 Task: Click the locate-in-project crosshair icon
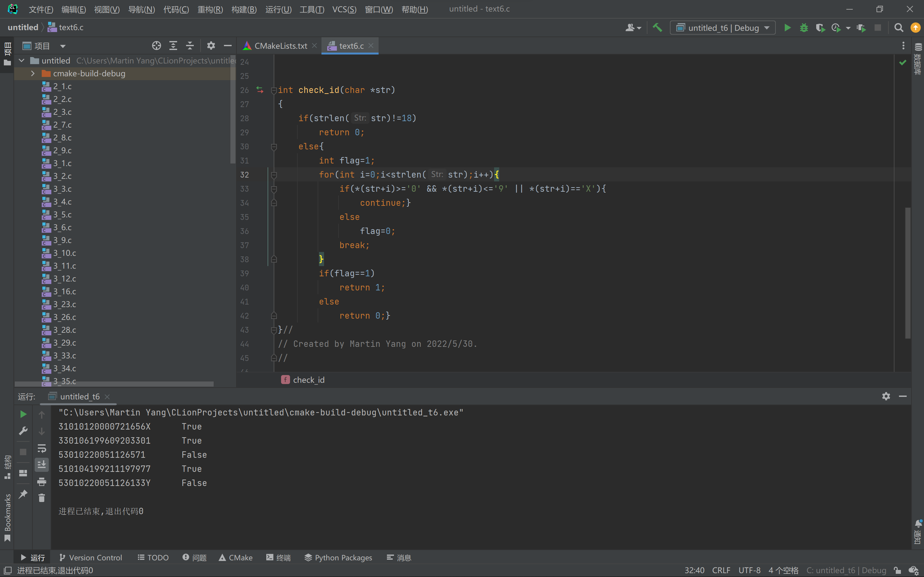pos(156,46)
